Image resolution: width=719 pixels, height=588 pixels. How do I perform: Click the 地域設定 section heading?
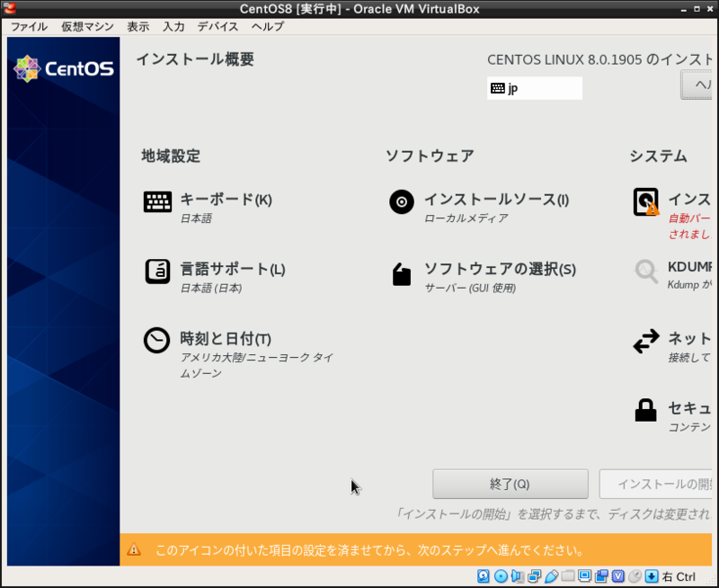[171, 156]
